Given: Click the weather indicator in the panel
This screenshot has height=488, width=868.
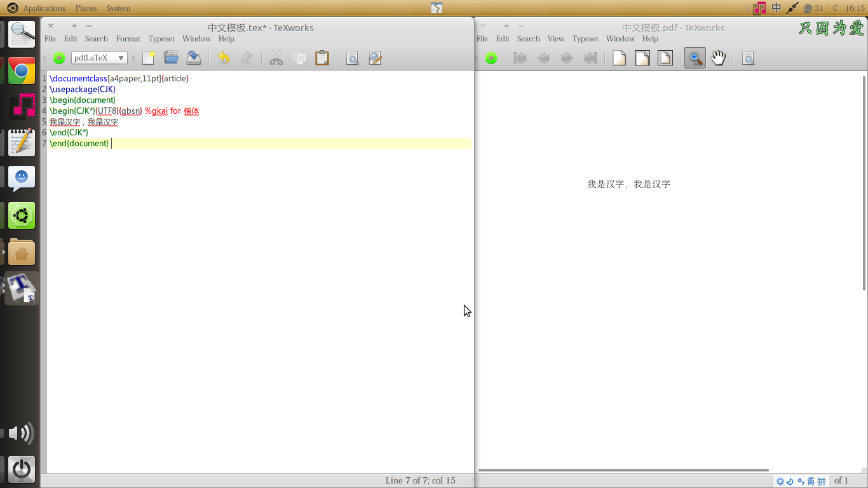Looking at the screenshot, I should [x=820, y=8].
